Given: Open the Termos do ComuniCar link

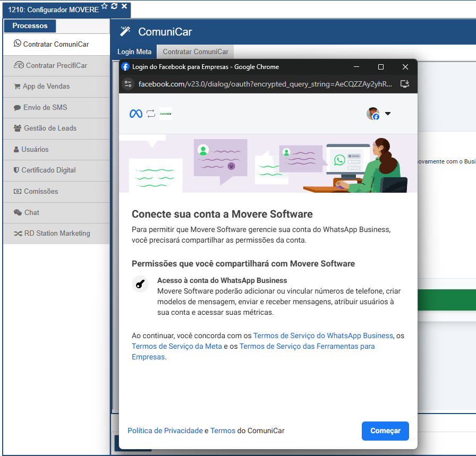Looking at the screenshot, I should tap(223, 431).
